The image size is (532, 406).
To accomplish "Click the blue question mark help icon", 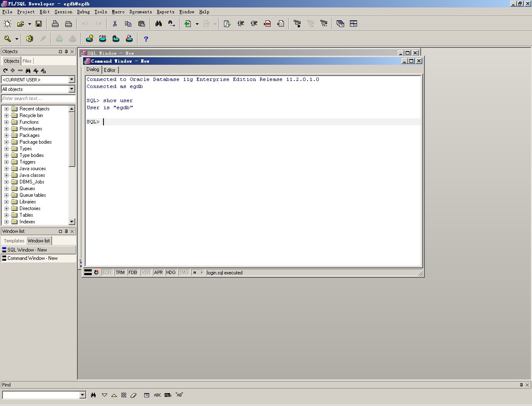I will pyautogui.click(x=146, y=39).
